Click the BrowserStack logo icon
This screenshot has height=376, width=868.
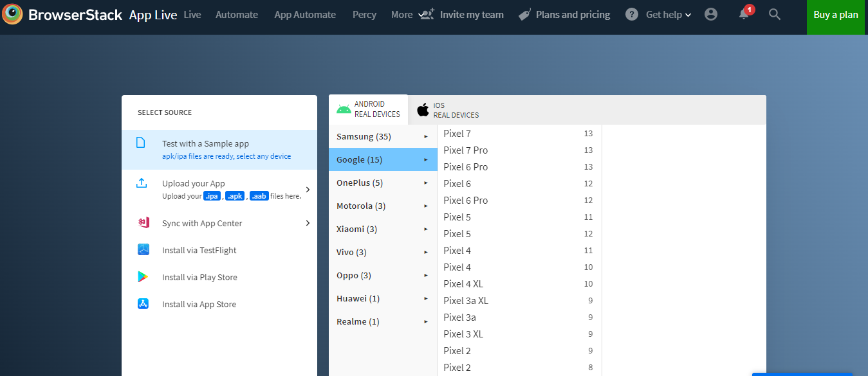coord(13,14)
